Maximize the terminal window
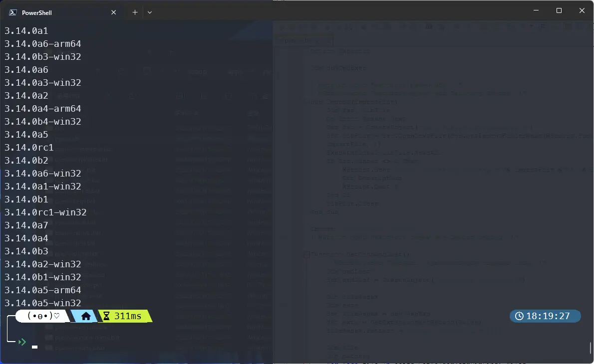 pos(559,10)
